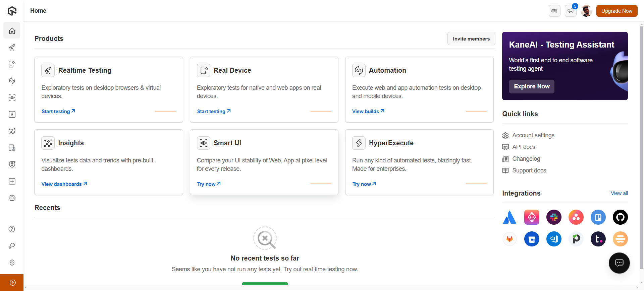644x291 pixels.
Task: Open View builds link under Automation
Action: click(x=368, y=112)
